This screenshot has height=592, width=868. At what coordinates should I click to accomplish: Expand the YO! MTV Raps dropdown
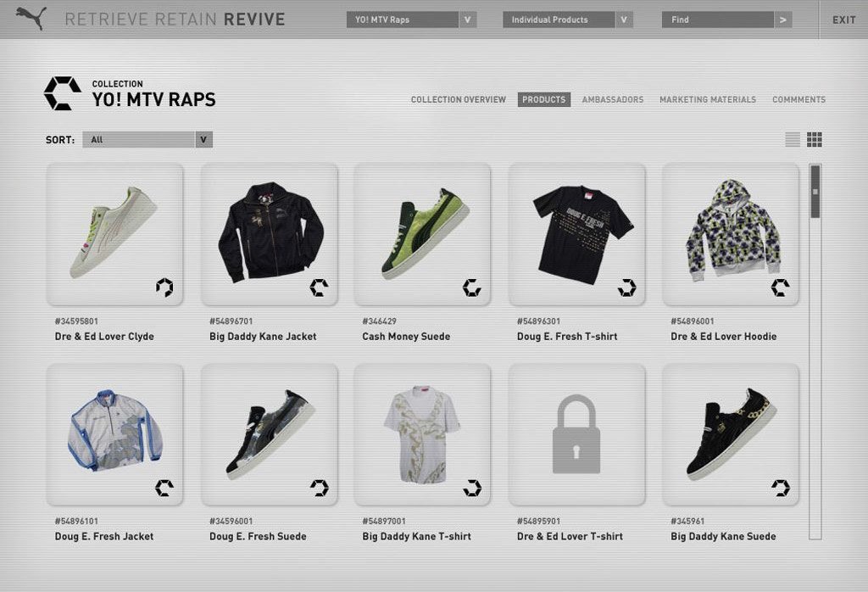click(x=467, y=20)
